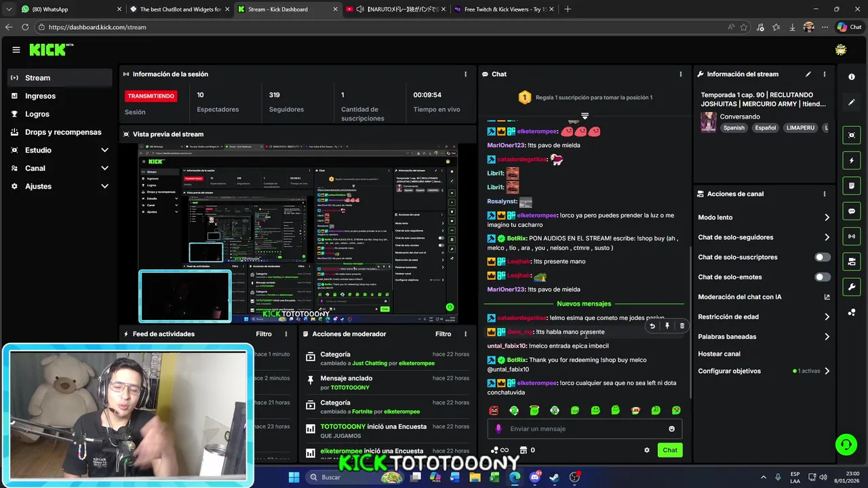
Task: Click the Spanish stream tag
Action: click(734, 127)
